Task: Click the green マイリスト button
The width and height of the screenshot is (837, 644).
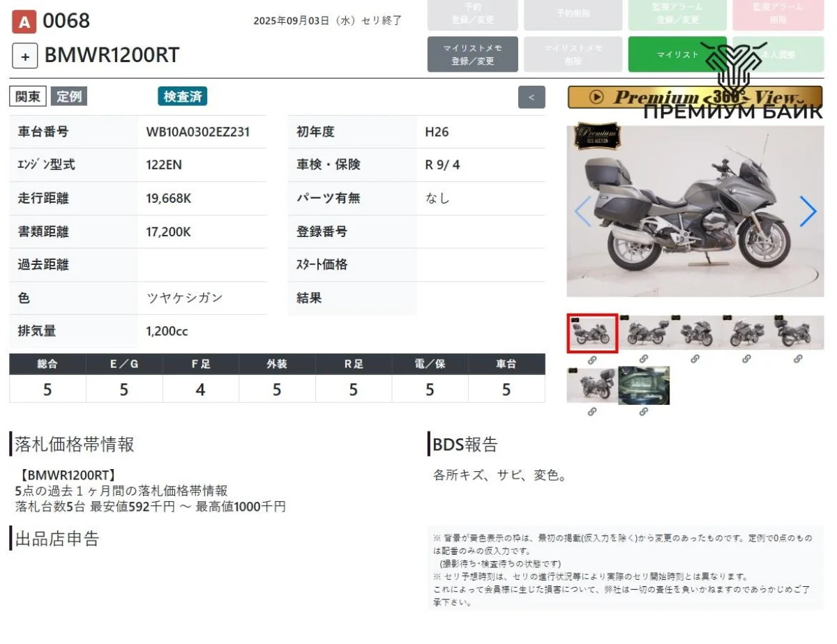Action: click(x=677, y=54)
